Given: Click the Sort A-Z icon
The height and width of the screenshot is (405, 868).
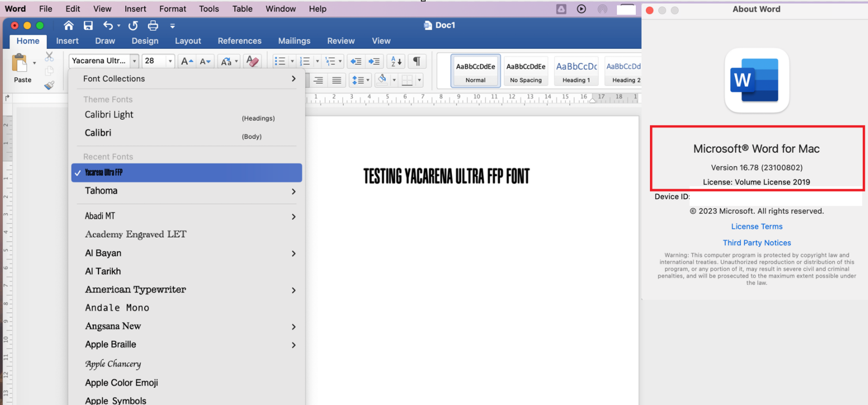Looking at the screenshot, I should tap(396, 61).
